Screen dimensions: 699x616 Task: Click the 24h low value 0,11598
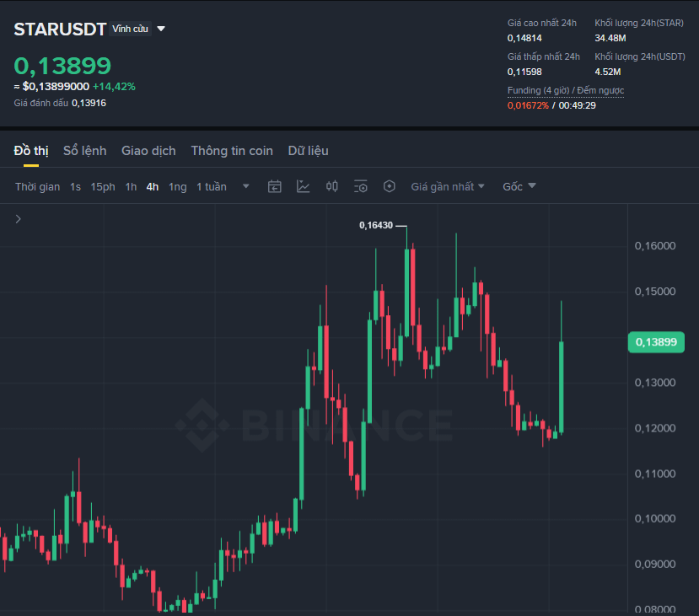point(524,72)
